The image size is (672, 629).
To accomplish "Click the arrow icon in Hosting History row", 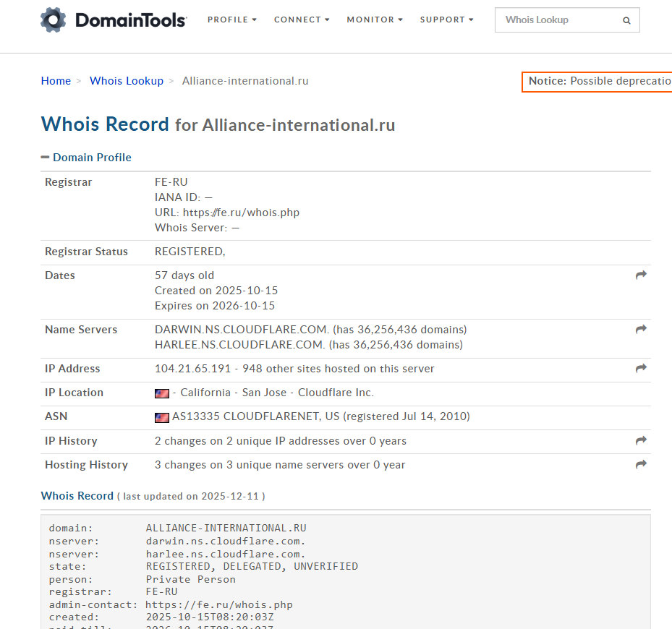I will click(641, 465).
